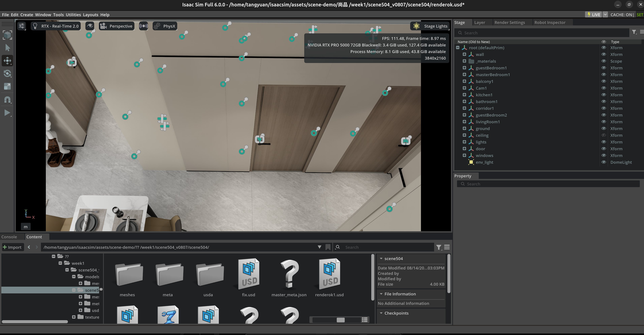Screen dimensions: 644x335
Task: Switch to the Layer tab
Action: [x=479, y=23]
